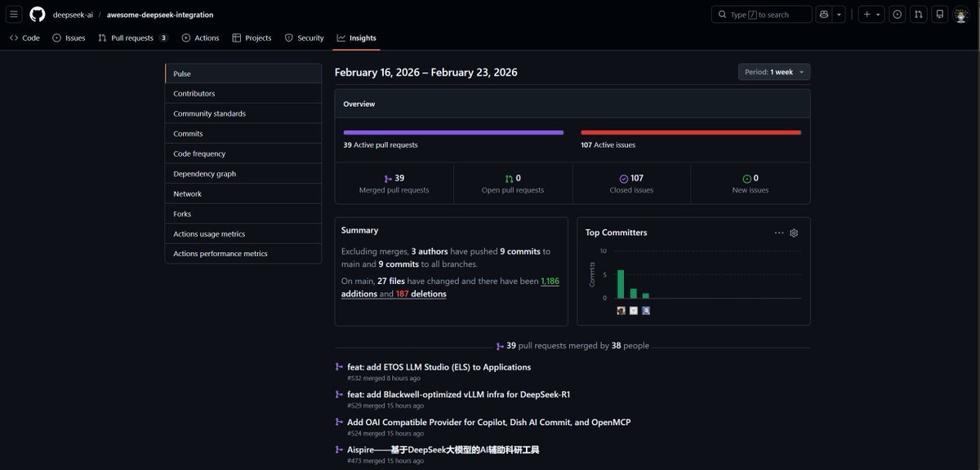Switch to the Pull requests tab

click(x=133, y=38)
